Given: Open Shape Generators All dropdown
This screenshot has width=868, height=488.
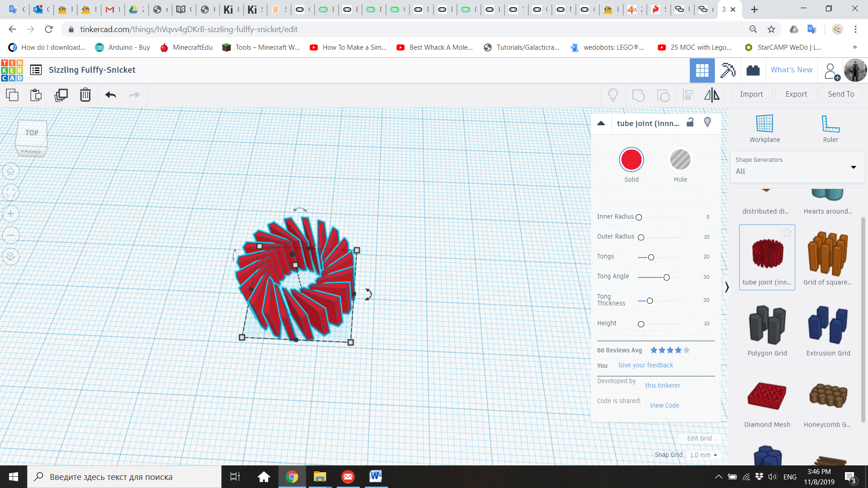Looking at the screenshot, I should pos(797,167).
